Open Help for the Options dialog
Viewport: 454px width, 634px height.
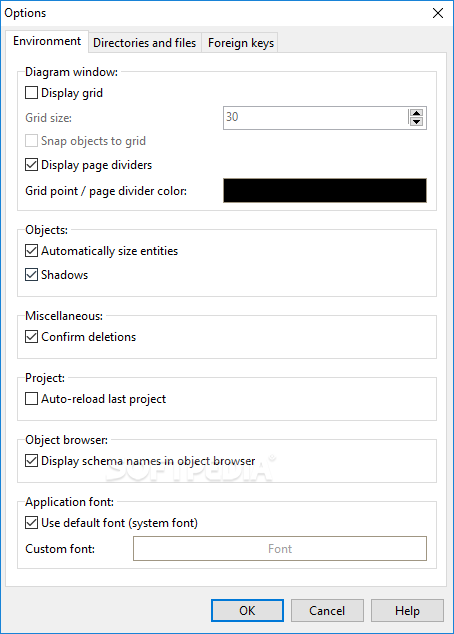coord(407,611)
